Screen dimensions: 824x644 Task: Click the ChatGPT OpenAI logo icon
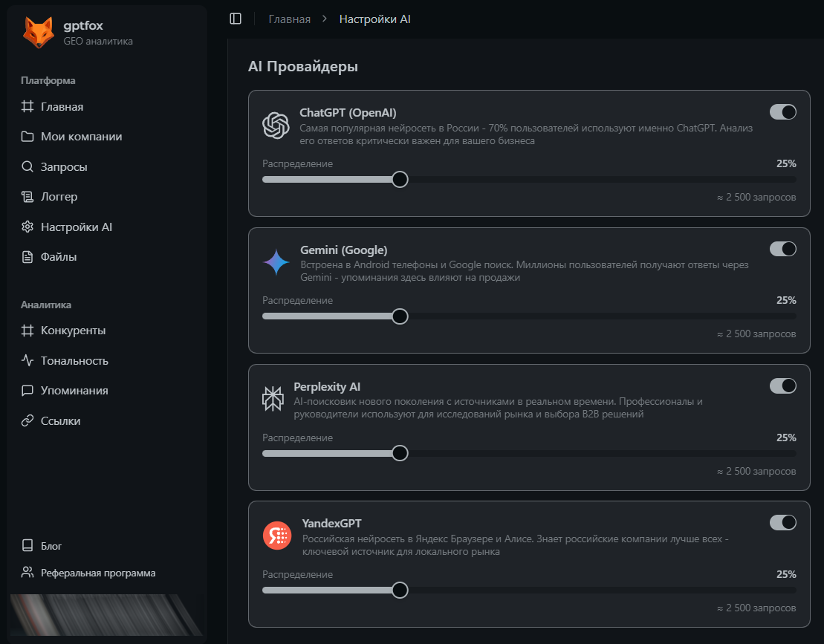coord(276,126)
